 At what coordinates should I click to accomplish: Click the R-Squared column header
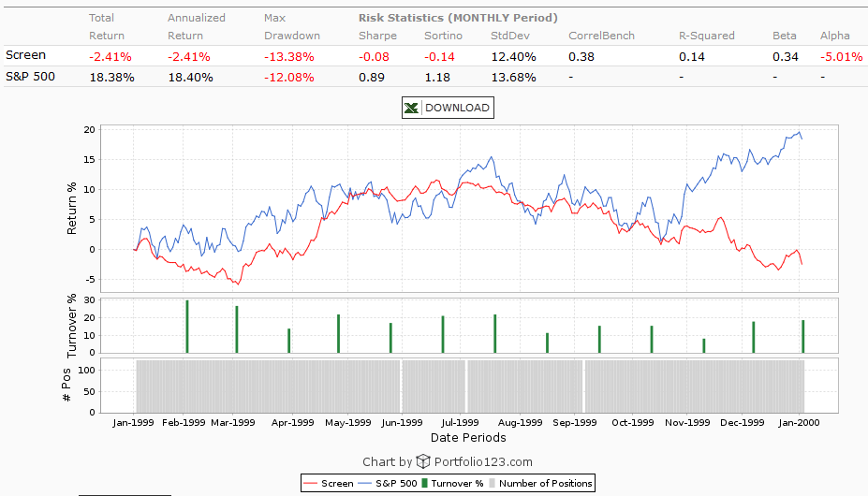click(x=707, y=36)
